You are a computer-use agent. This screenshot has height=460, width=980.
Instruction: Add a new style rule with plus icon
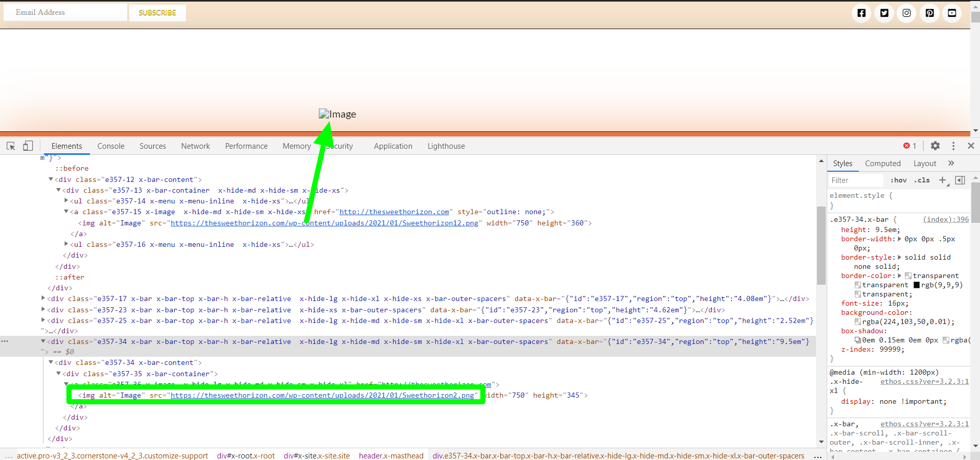pos(943,180)
